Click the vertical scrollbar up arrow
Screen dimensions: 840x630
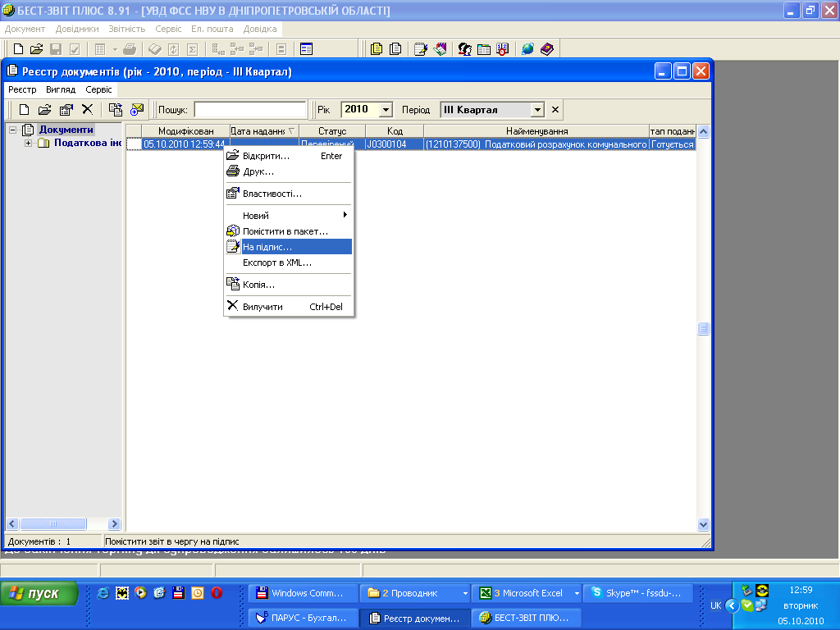[703, 131]
